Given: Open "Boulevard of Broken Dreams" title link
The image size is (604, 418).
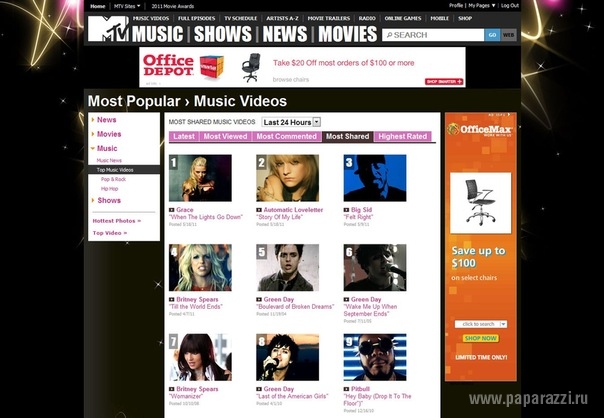Looking at the screenshot, I should click(x=295, y=307).
